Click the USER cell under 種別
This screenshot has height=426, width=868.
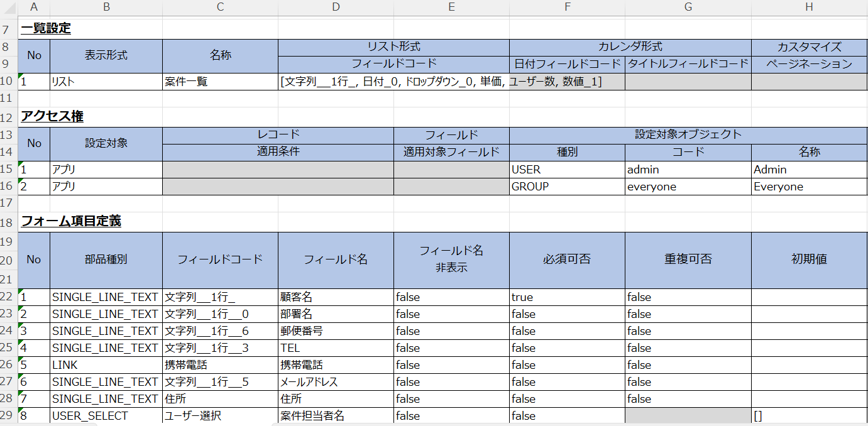coord(567,170)
